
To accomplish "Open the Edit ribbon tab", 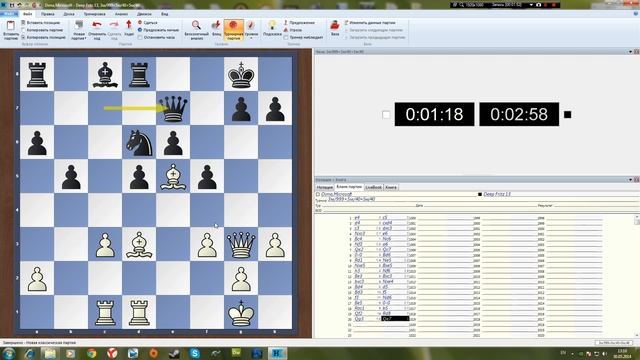I will point(47,14).
